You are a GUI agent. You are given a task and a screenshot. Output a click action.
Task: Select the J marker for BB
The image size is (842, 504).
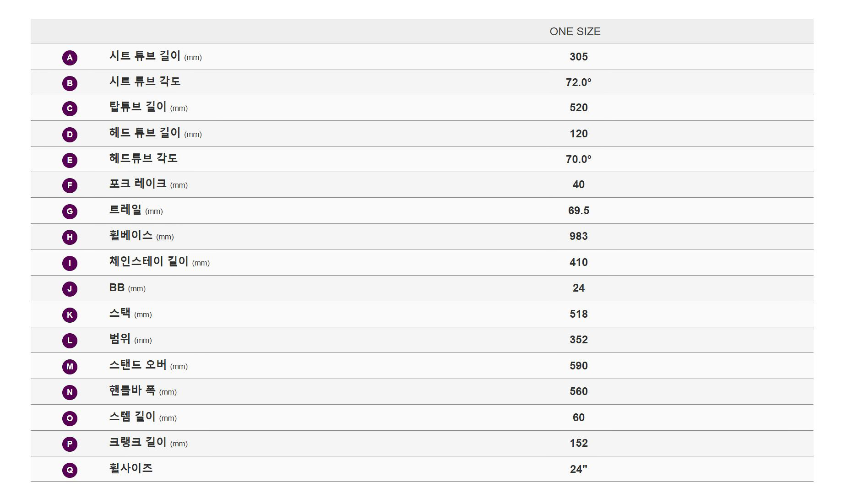point(70,289)
